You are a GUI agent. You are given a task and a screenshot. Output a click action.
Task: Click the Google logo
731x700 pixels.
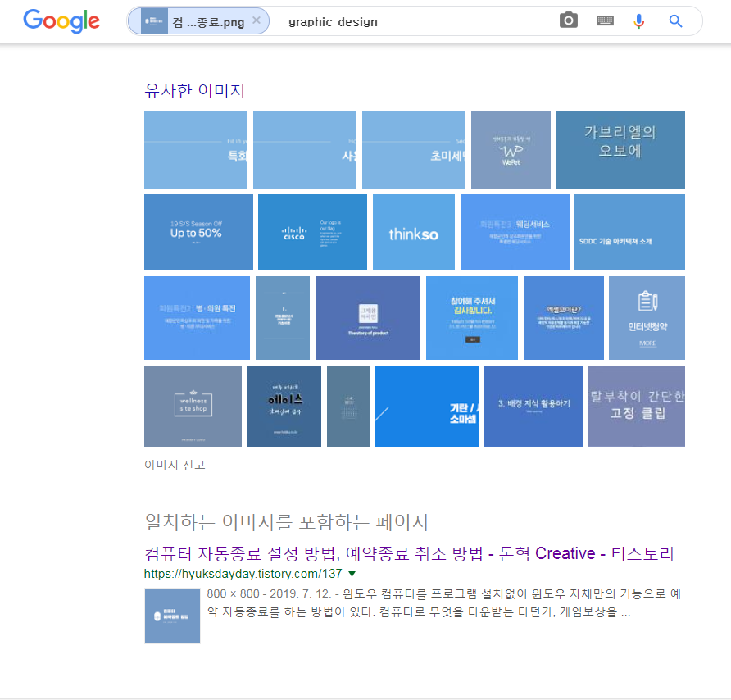[x=61, y=21]
